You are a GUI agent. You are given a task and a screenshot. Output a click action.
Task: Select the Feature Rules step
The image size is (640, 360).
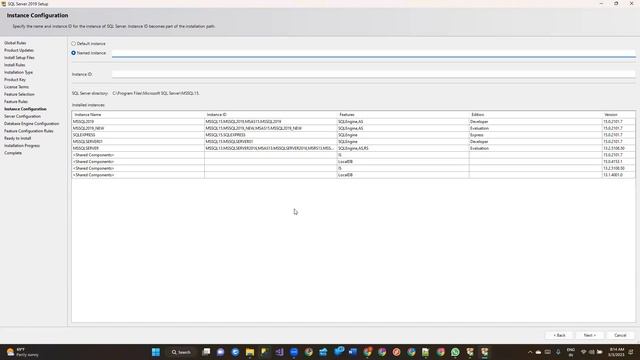[16, 102]
